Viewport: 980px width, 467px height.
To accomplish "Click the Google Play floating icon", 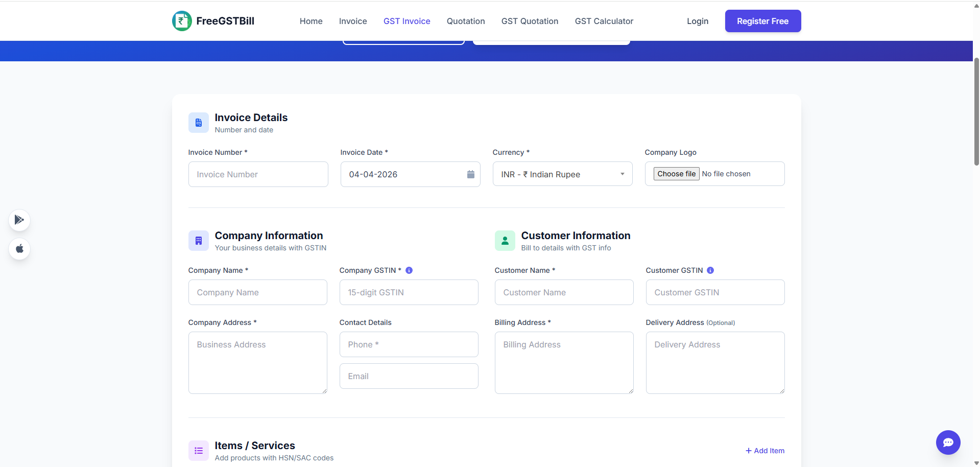I will (x=19, y=220).
